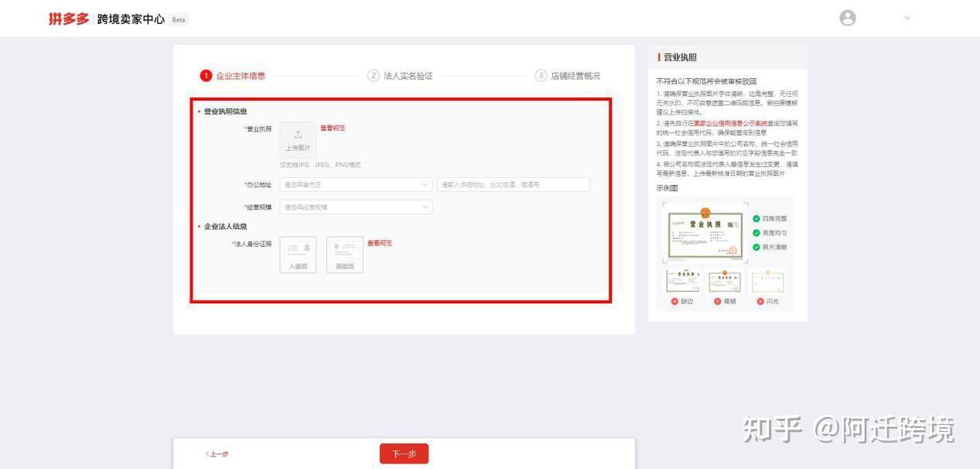Click the red cross icon beside 模糊
Image resolution: width=980 pixels, height=469 pixels.
click(717, 302)
